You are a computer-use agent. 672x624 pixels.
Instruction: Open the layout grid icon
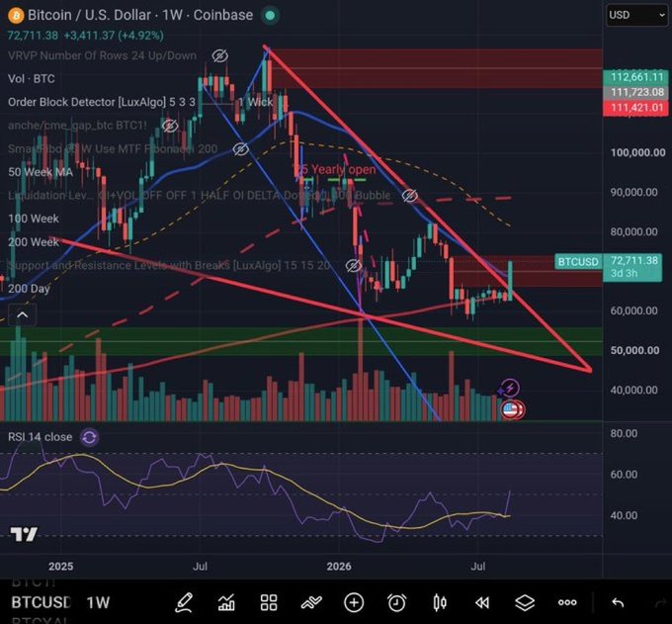(x=269, y=602)
